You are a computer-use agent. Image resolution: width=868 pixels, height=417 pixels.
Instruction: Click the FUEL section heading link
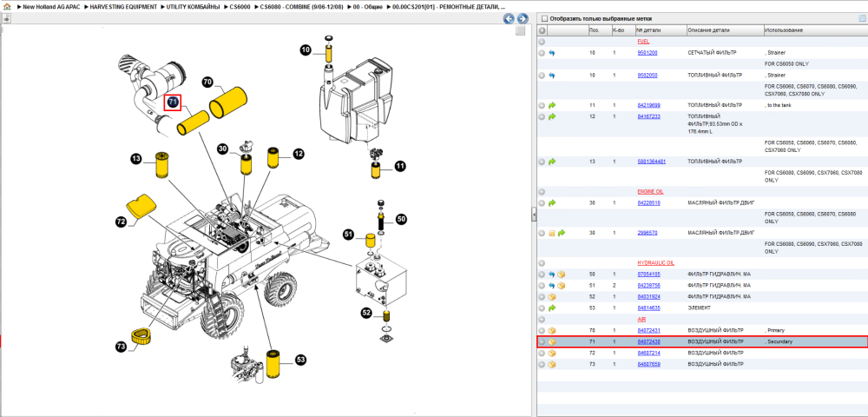tap(643, 42)
